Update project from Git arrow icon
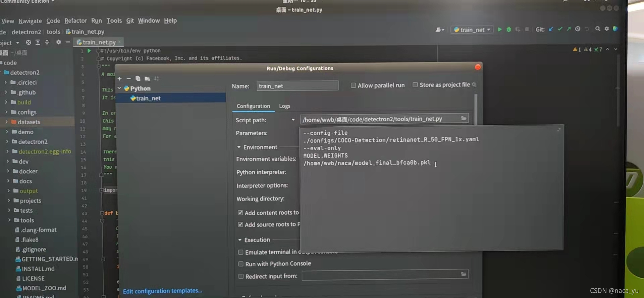 click(551, 29)
